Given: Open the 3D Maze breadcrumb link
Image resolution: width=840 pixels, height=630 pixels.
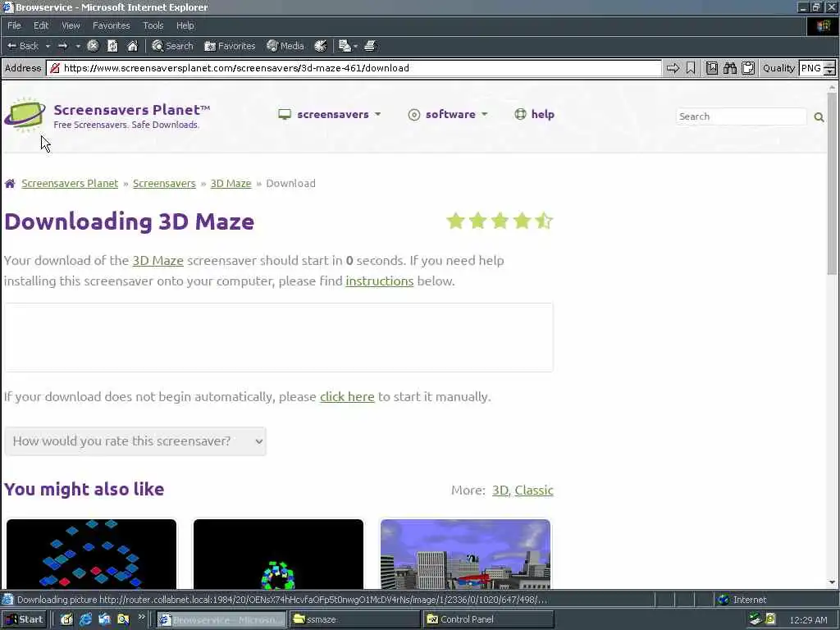Looking at the screenshot, I should (231, 183).
